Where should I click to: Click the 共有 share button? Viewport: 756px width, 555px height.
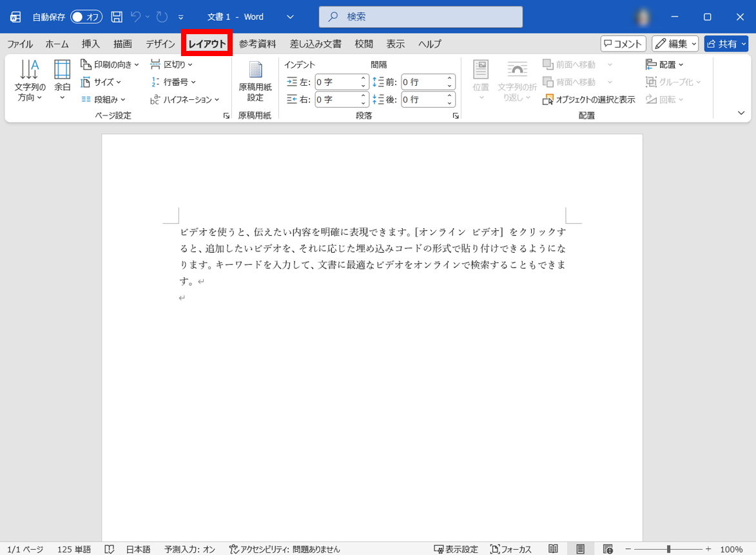click(x=726, y=44)
